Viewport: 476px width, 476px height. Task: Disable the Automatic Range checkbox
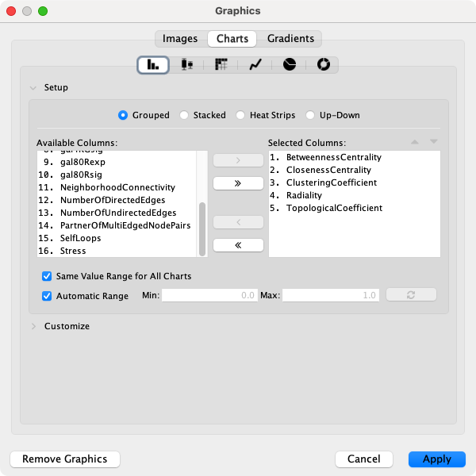47,296
